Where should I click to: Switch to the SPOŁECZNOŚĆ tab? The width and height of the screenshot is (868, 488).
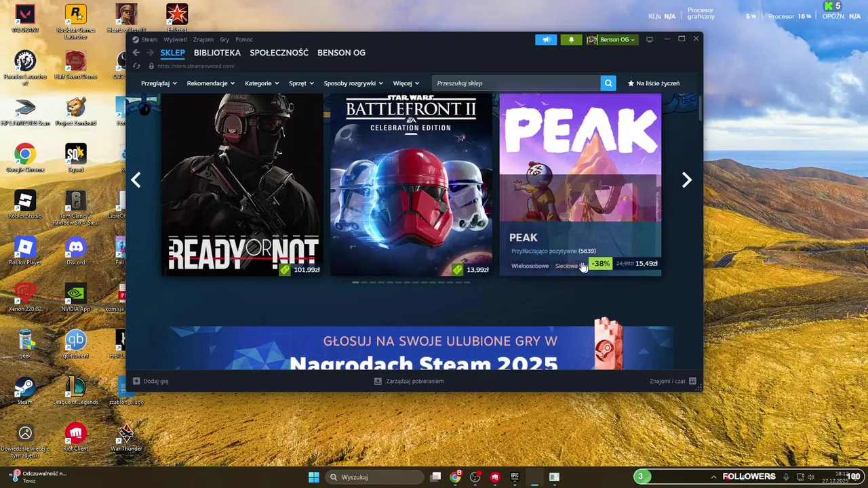(x=279, y=52)
